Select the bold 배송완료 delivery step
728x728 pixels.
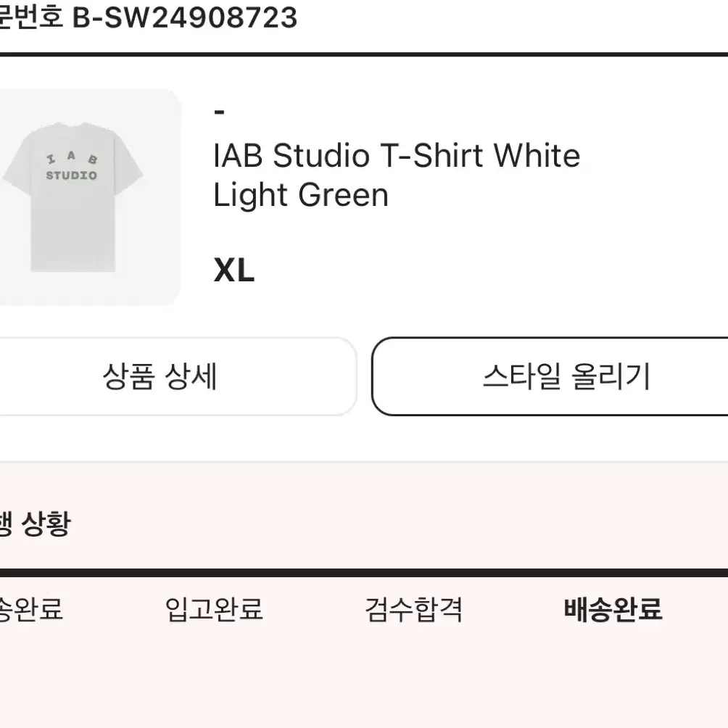[613, 610]
